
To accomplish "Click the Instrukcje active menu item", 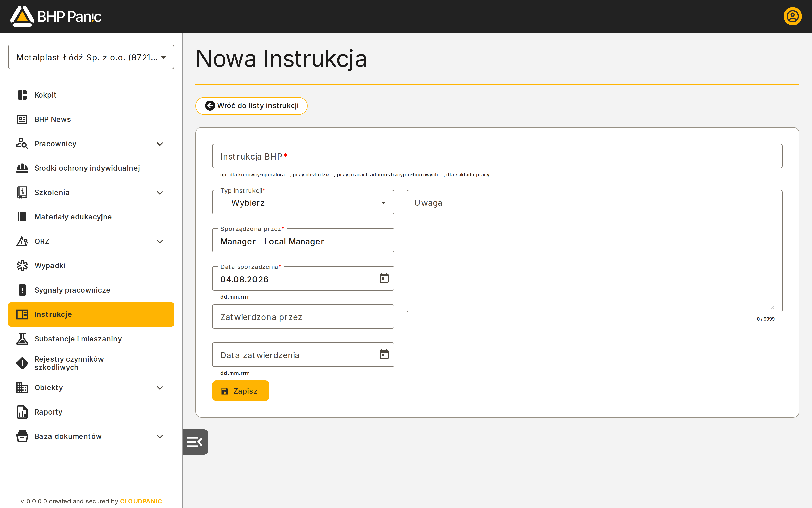I will [91, 314].
